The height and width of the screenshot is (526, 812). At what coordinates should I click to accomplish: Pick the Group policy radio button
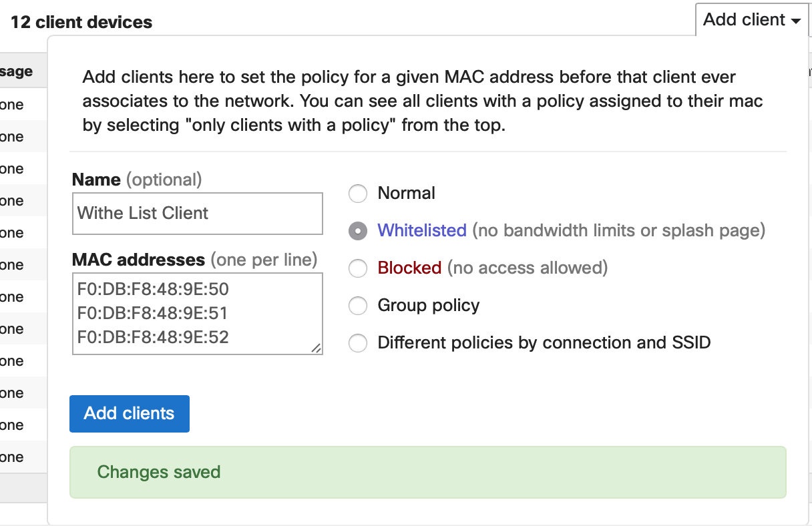point(359,306)
